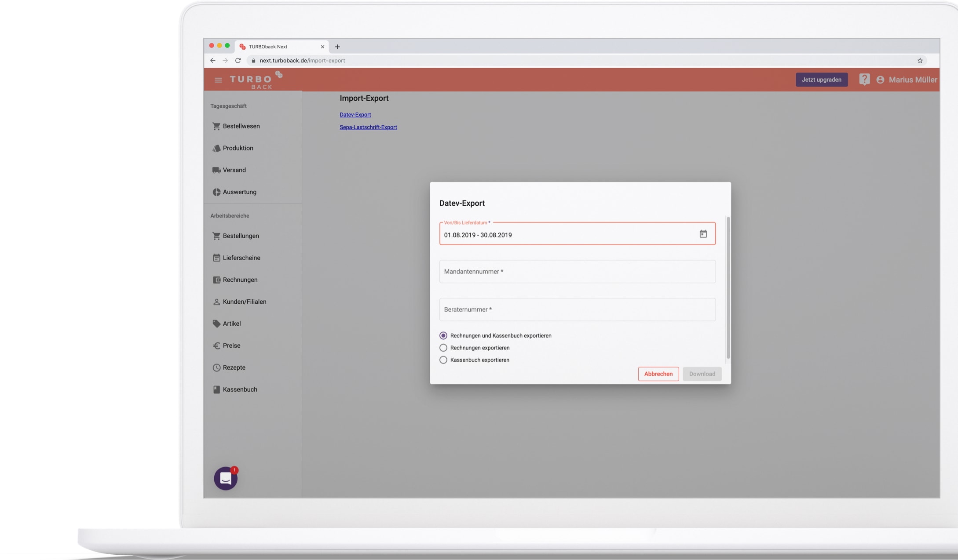
Task: Open the calendar date picker icon
Action: pos(703,234)
